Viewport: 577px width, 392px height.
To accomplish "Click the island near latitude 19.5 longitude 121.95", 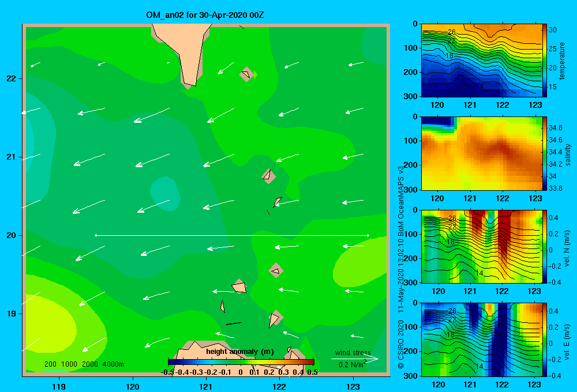I will pyautogui.click(x=276, y=270).
